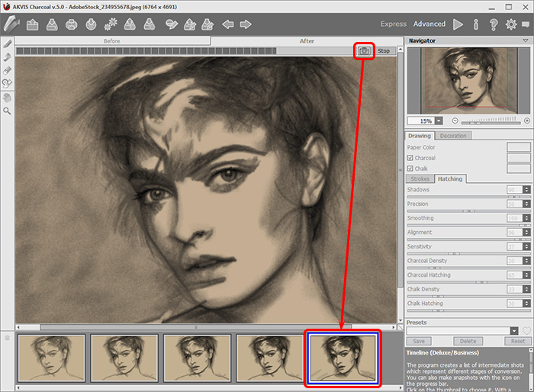
Task: Click the Shadows value stepper
Action: click(x=526, y=190)
